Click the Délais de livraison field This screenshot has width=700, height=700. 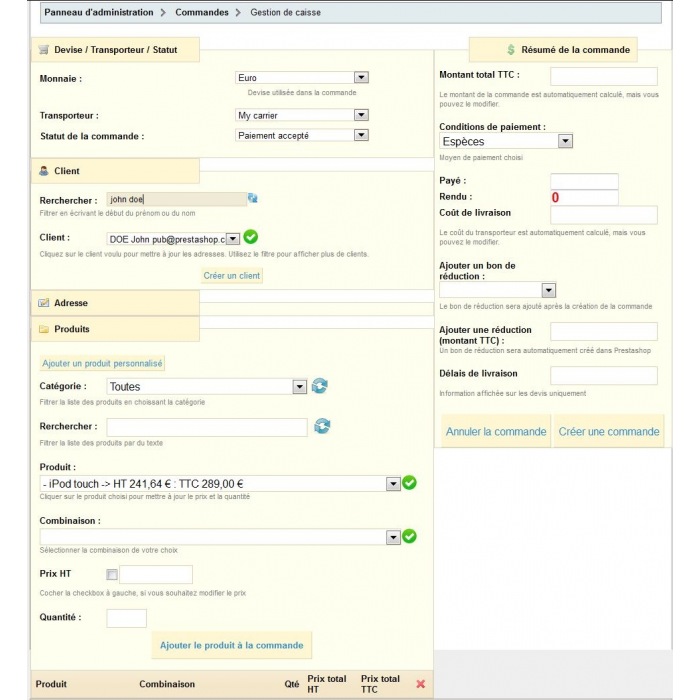point(604,375)
